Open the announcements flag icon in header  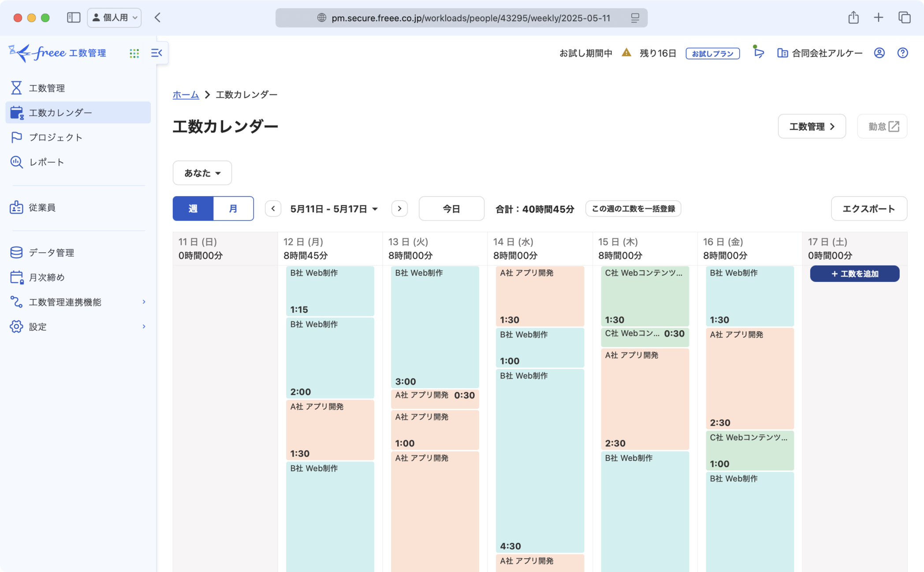(758, 52)
